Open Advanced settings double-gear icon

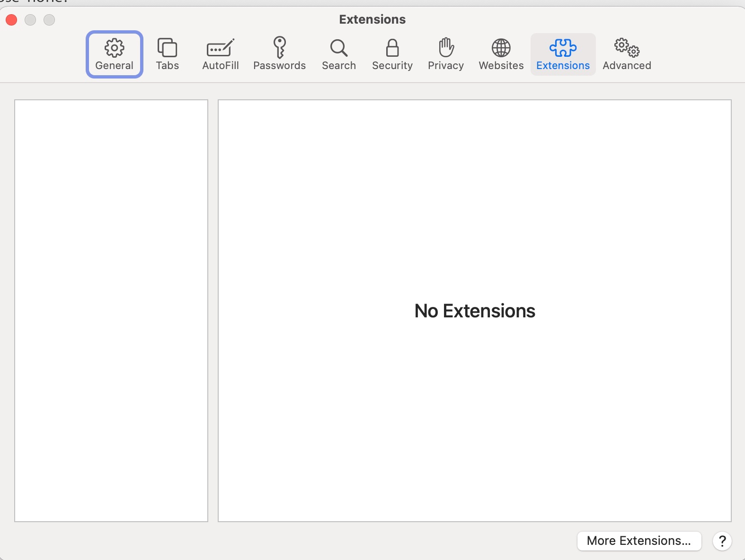[627, 48]
